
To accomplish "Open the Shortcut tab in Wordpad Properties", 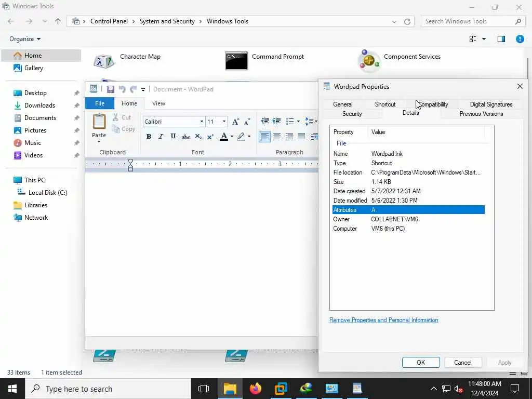I will tap(385, 104).
